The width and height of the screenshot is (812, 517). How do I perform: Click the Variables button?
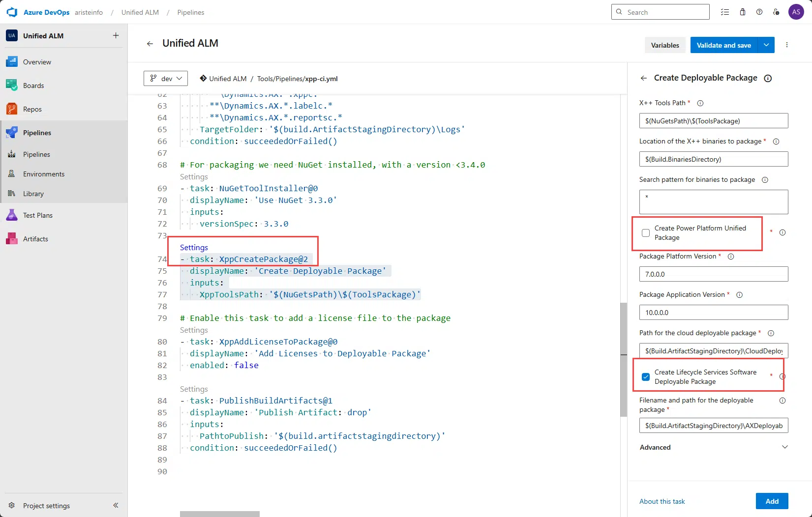[x=665, y=45]
